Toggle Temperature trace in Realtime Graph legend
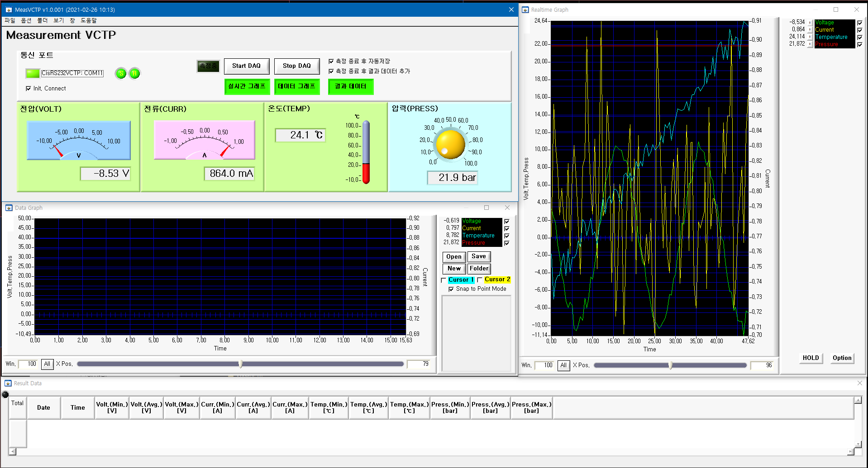Image resolution: width=868 pixels, height=468 pixels. (860, 37)
